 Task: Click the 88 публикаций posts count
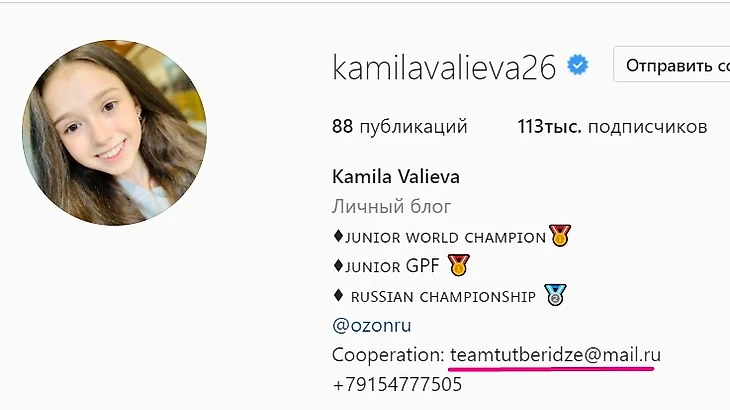tap(399, 126)
